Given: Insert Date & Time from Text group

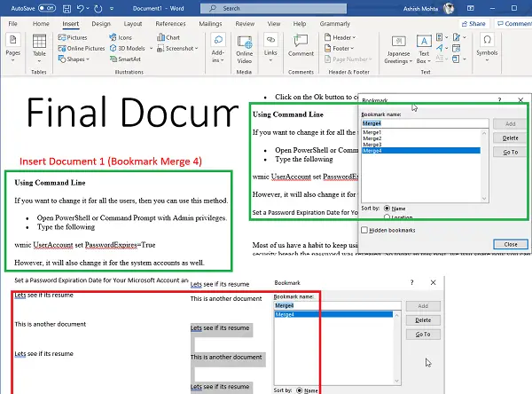Looking at the screenshot, I should [x=457, y=48].
